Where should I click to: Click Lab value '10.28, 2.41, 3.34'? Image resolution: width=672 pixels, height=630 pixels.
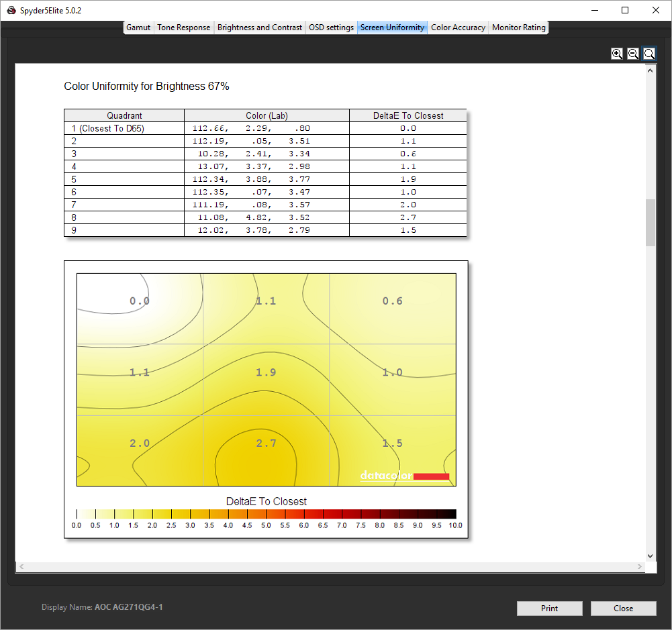[253, 154]
